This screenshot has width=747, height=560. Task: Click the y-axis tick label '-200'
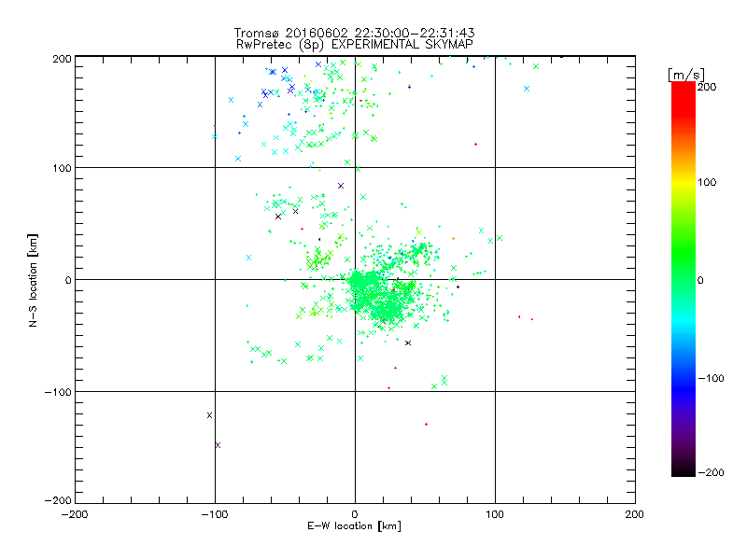[58, 500]
